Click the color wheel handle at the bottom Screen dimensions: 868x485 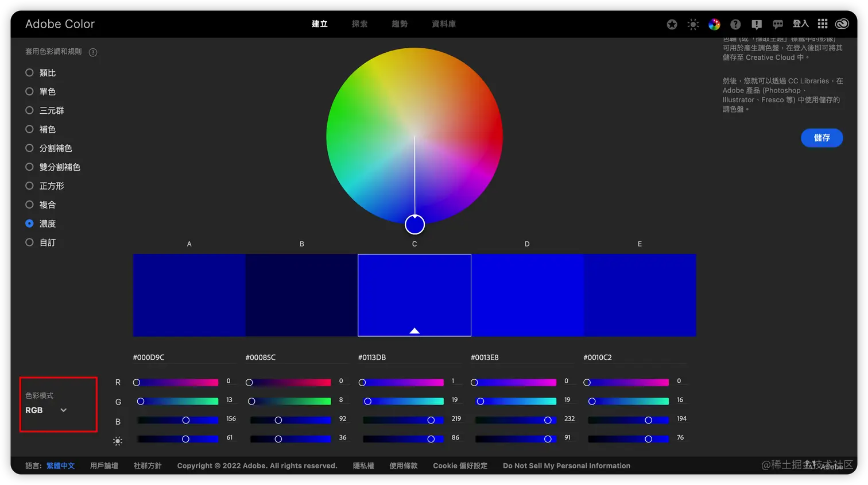(414, 225)
